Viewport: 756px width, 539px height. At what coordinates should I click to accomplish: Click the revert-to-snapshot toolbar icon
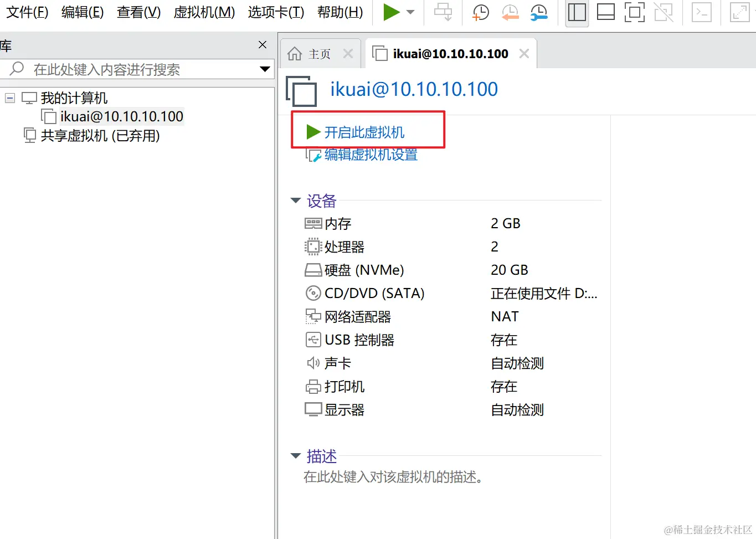509,12
